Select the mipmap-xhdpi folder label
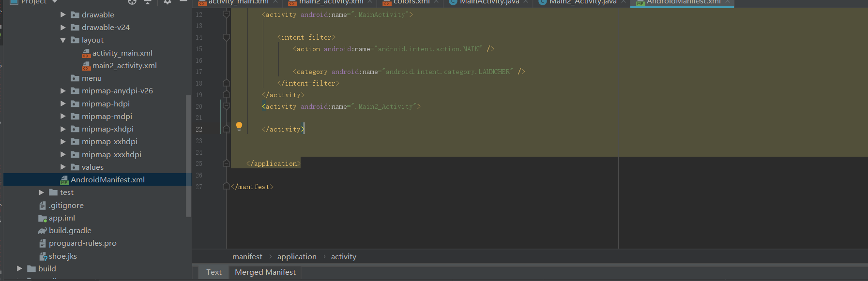This screenshot has height=281, width=868. point(107,129)
